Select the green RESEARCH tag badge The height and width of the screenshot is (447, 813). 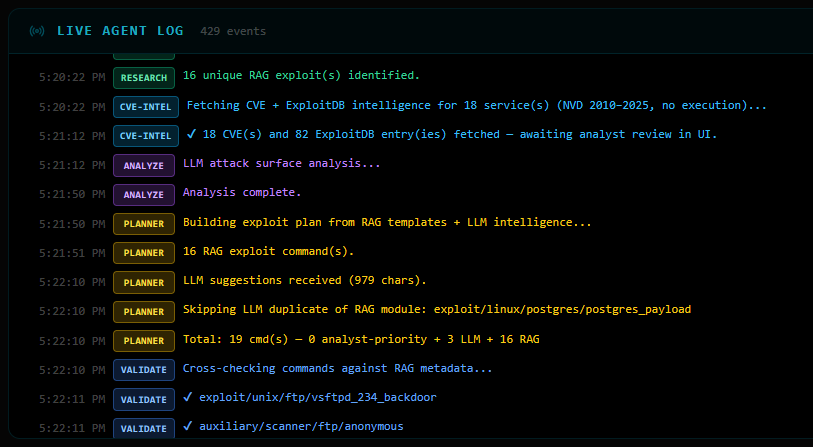click(144, 77)
